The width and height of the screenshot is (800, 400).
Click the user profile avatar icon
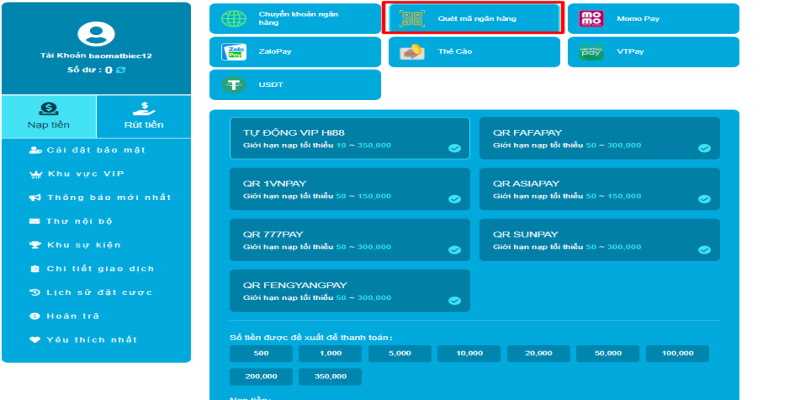[96, 35]
